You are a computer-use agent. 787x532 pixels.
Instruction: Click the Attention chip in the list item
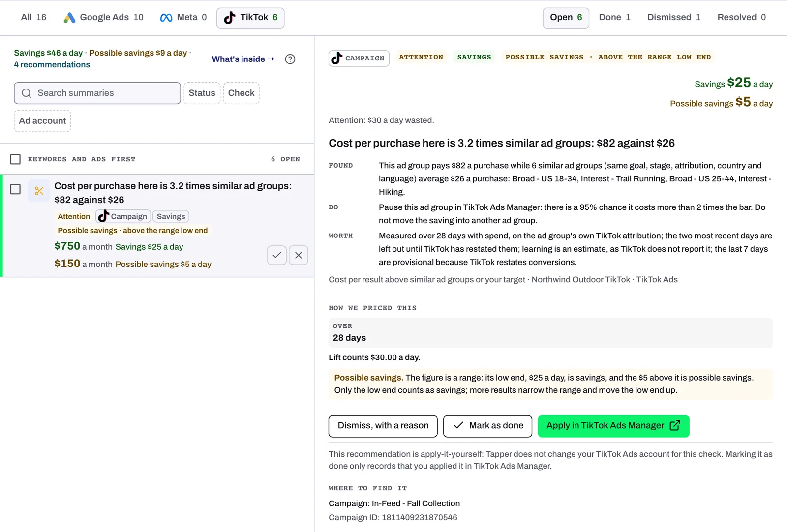pyautogui.click(x=74, y=216)
